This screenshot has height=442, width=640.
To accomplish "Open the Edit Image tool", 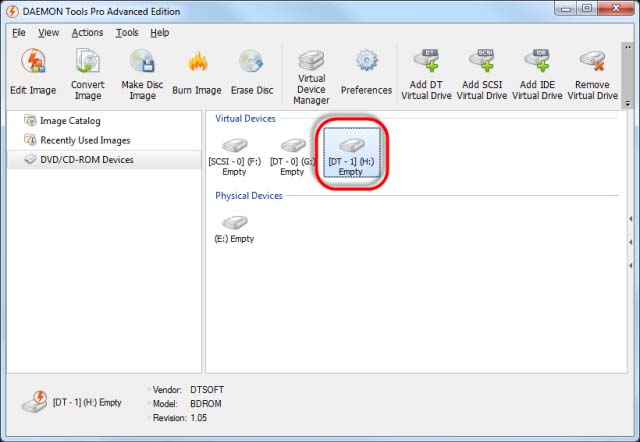I will [33, 72].
